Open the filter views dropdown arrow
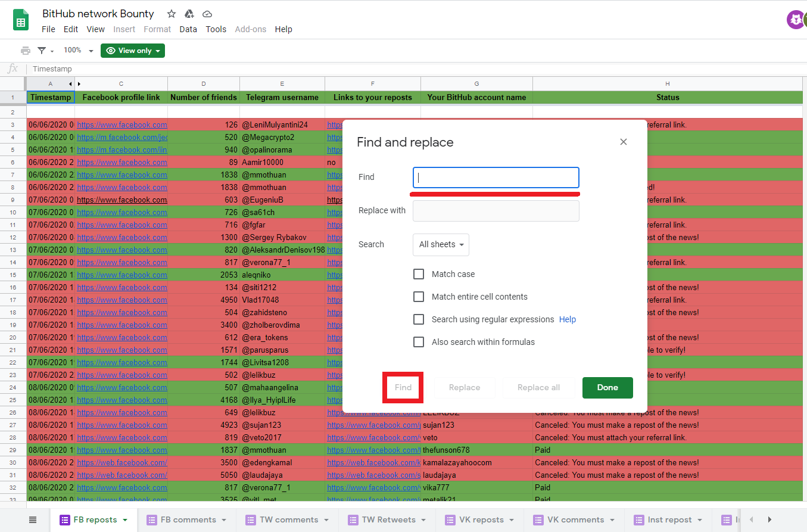This screenshot has height=532, width=807. [52, 51]
